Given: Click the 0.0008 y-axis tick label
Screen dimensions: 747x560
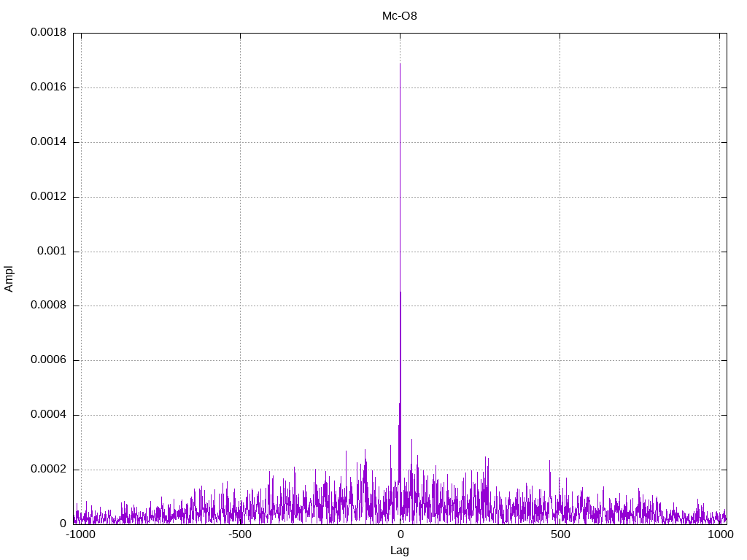Looking at the screenshot, I should tap(48, 306).
